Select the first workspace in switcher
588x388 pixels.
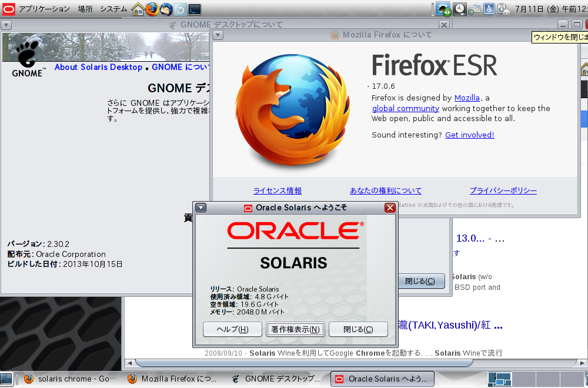coord(499,379)
